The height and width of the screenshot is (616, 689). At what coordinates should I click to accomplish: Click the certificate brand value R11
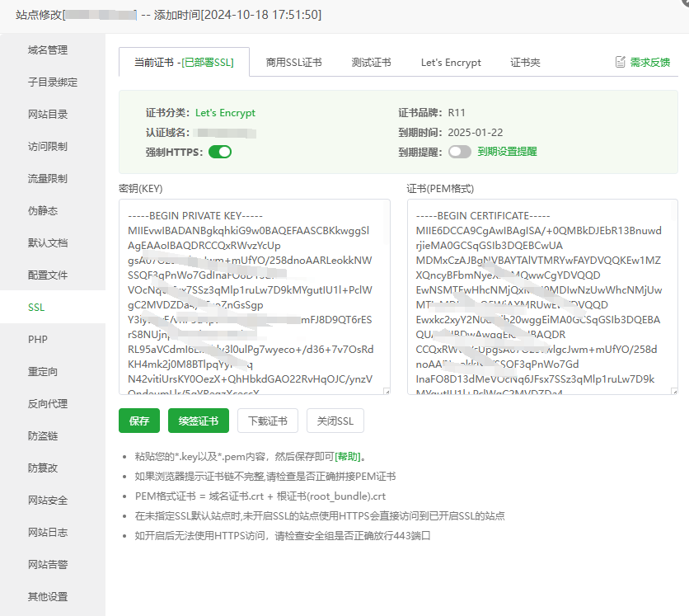(456, 112)
